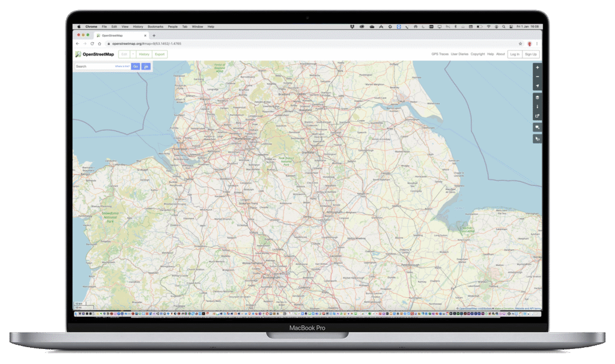Show my location with the arrow control
615x364 pixels.
click(538, 86)
